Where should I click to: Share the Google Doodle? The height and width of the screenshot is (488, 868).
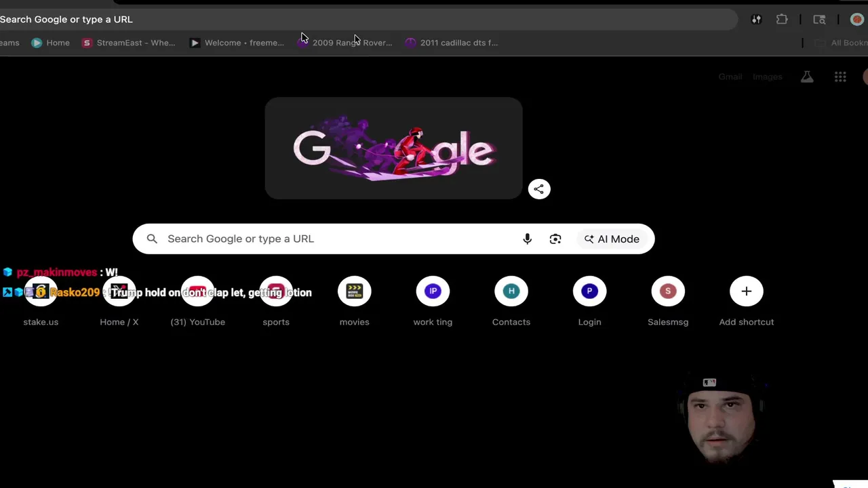[539, 189]
